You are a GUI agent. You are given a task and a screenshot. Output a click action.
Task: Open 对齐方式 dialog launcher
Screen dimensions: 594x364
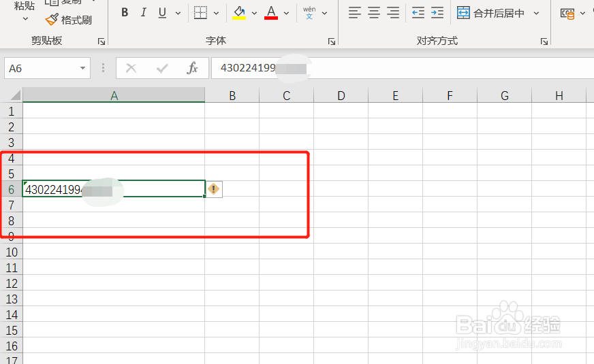(x=544, y=42)
